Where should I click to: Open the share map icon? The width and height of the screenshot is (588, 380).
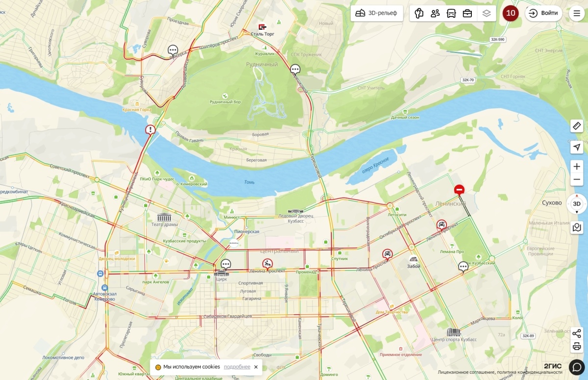coord(577,334)
